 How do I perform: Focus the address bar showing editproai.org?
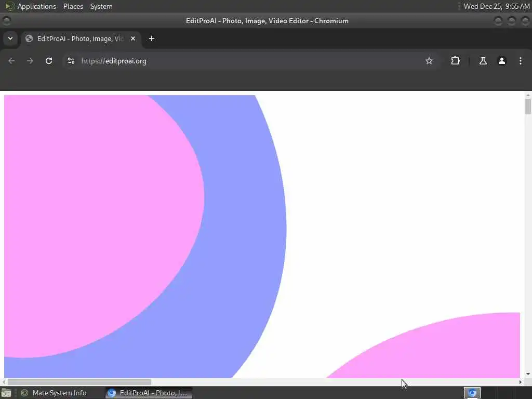[251, 61]
